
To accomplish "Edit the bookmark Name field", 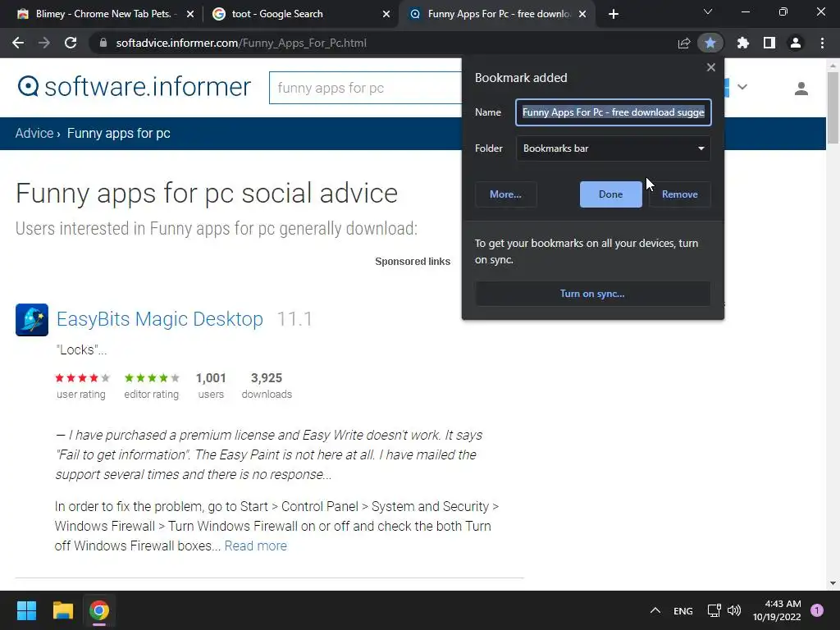I will [x=614, y=112].
